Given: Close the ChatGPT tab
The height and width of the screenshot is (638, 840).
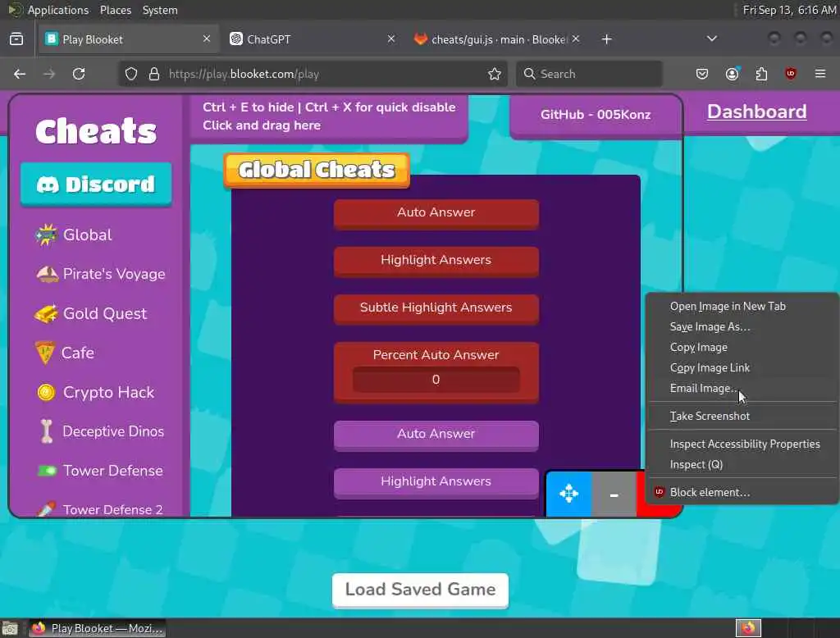Looking at the screenshot, I should 391,39.
